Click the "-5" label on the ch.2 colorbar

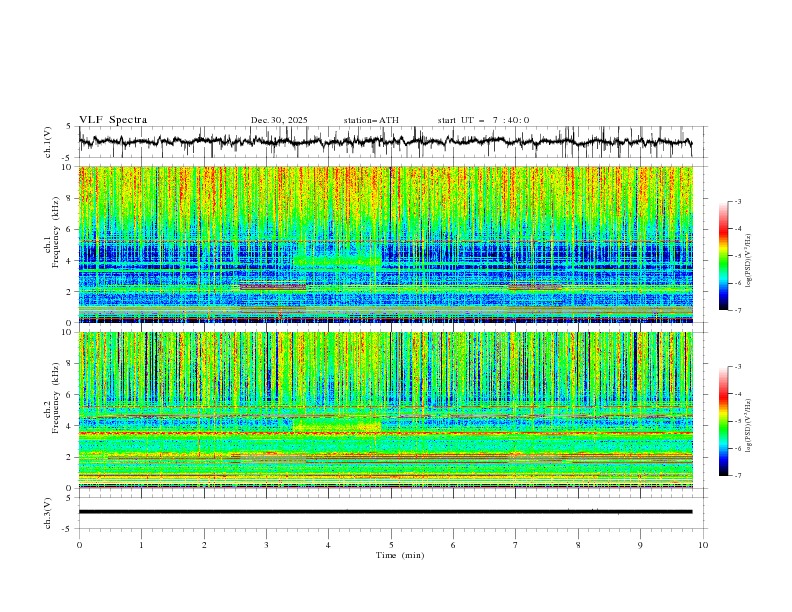point(737,421)
